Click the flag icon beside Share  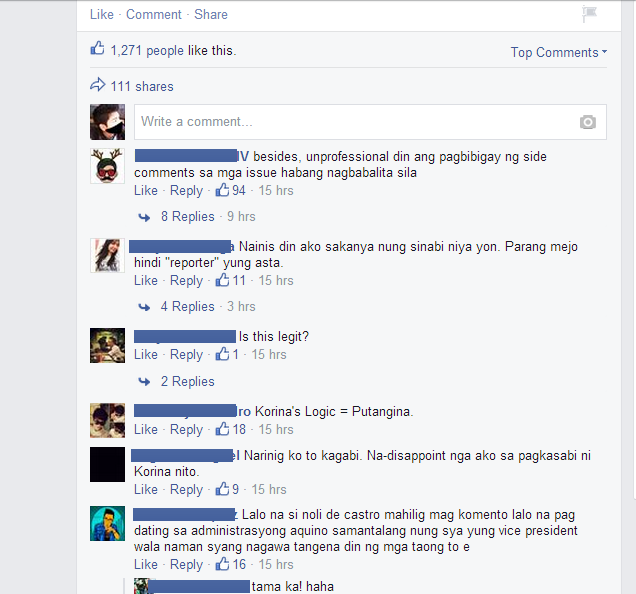click(589, 14)
